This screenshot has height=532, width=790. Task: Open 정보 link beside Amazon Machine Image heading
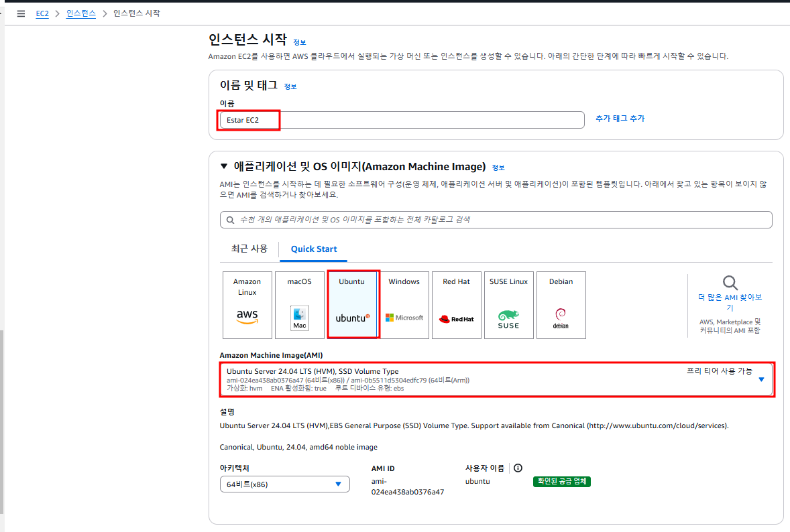498,168
